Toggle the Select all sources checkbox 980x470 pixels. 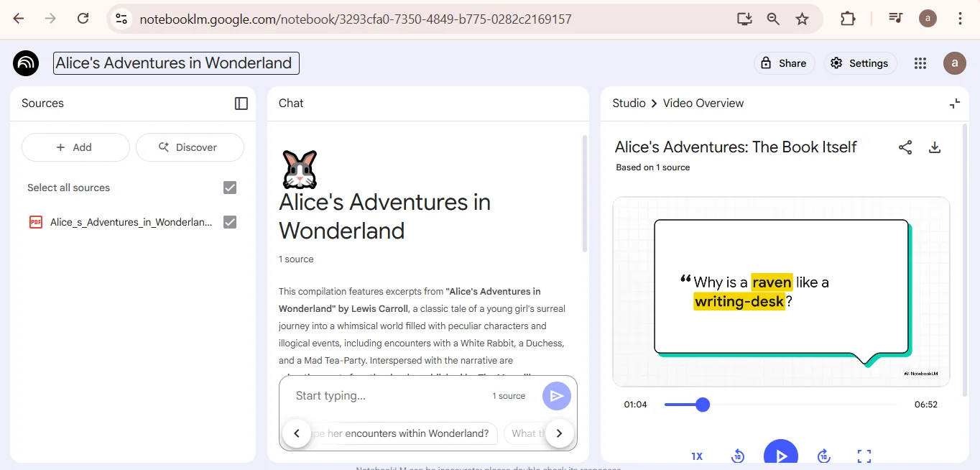coord(230,188)
